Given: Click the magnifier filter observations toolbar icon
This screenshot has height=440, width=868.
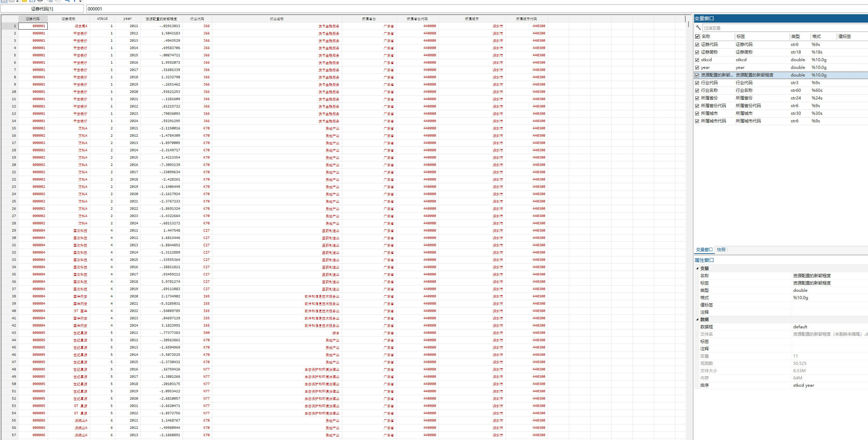Looking at the screenshot, I should [x=67, y=1].
